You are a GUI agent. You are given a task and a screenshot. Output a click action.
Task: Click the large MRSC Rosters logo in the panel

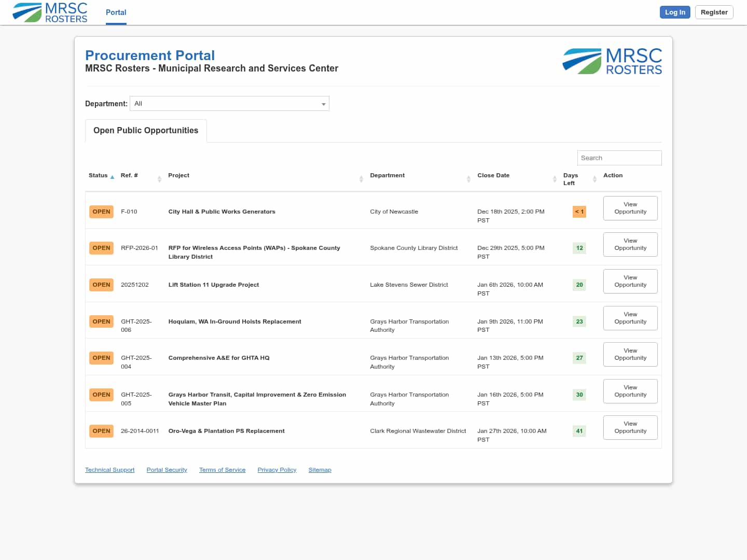point(612,61)
